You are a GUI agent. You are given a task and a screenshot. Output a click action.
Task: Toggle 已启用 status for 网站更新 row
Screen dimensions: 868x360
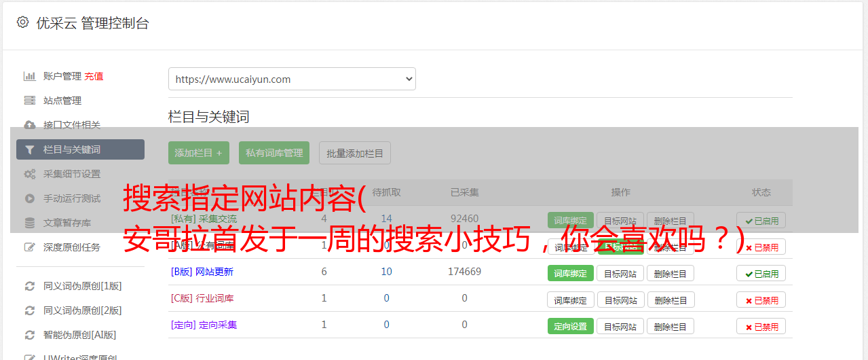click(x=761, y=273)
